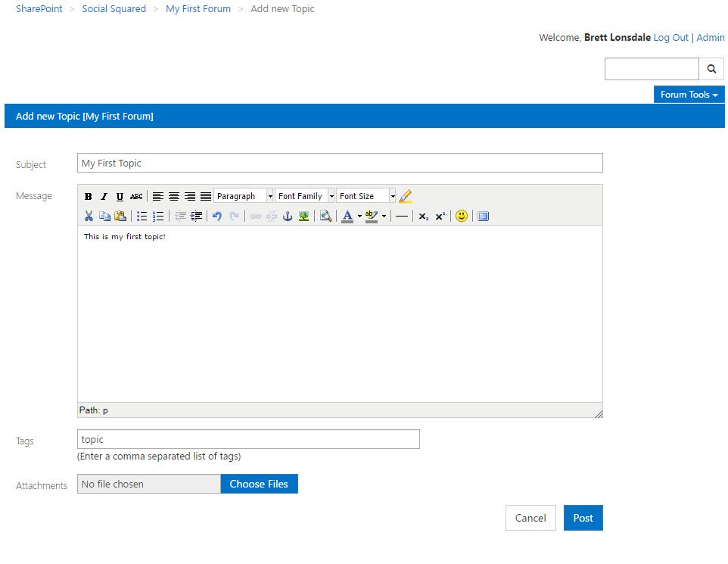Navigate to My First Forum via breadcrumb
This screenshot has height=564, width=728.
(x=198, y=8)
